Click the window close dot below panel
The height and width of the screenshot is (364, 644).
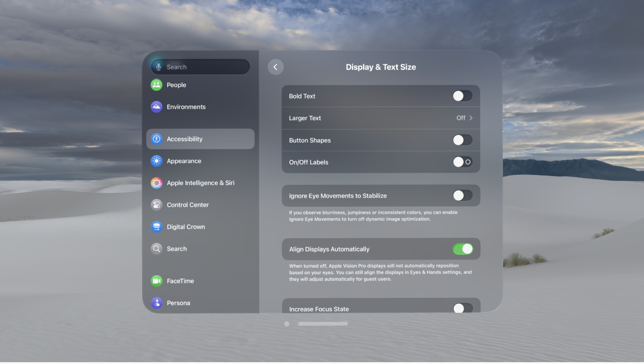click(286, 324)
